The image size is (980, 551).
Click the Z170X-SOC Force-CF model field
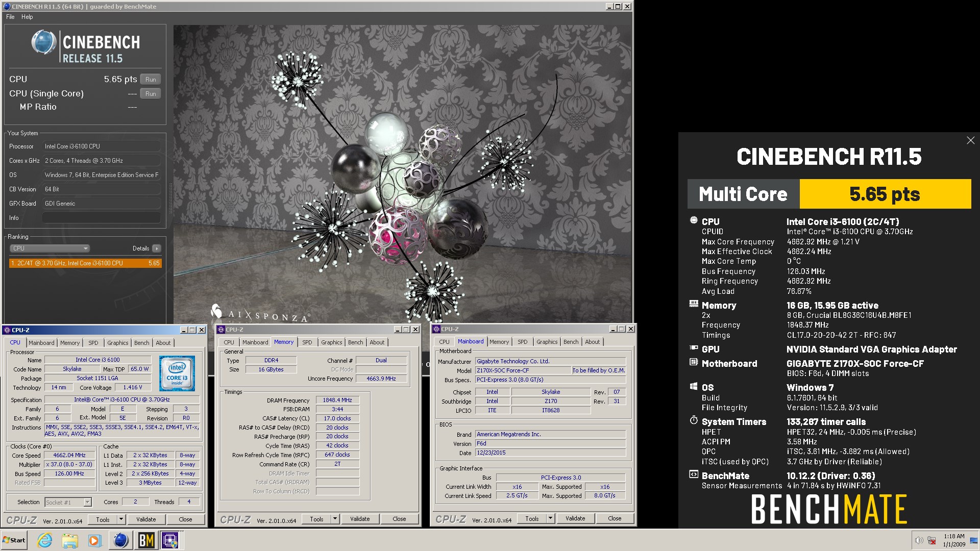tap(523, 370)
